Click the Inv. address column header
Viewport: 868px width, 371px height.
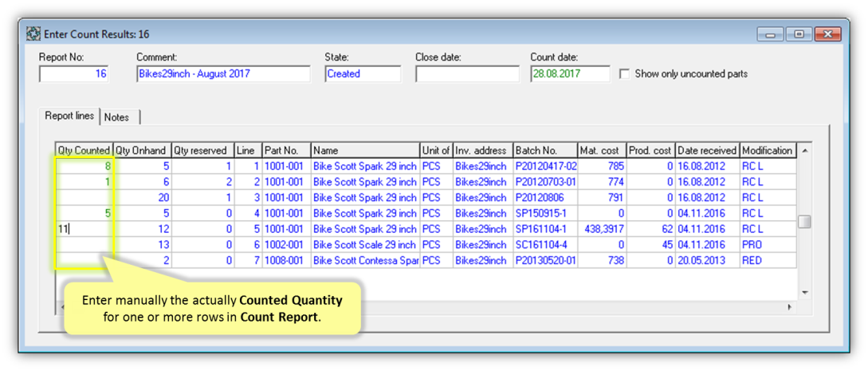pyautogui.click(x=483, y=150)
